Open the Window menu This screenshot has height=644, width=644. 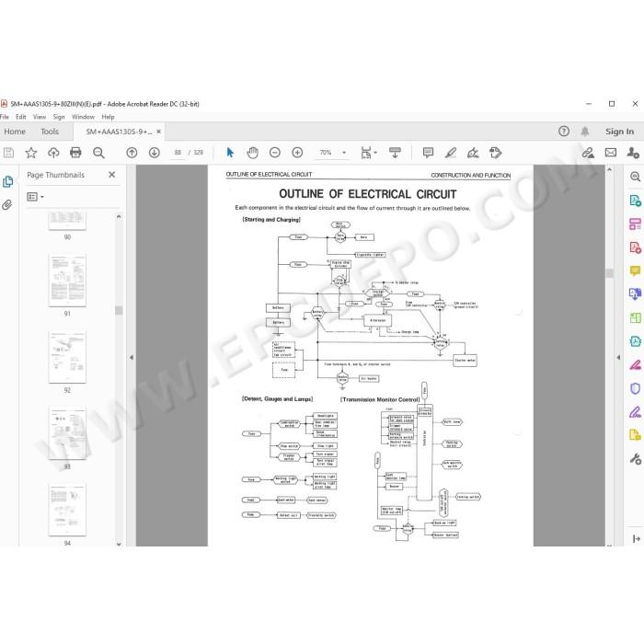coord(83,117)
